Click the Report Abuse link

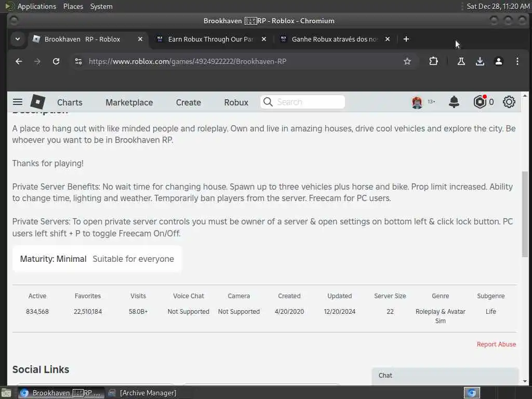tap(496, 344)
